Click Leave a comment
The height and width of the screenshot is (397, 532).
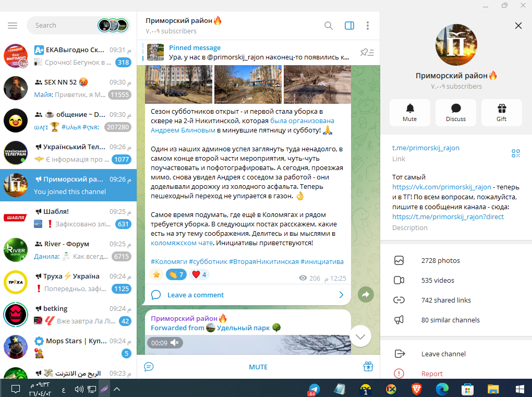click(x=248, y=295)
